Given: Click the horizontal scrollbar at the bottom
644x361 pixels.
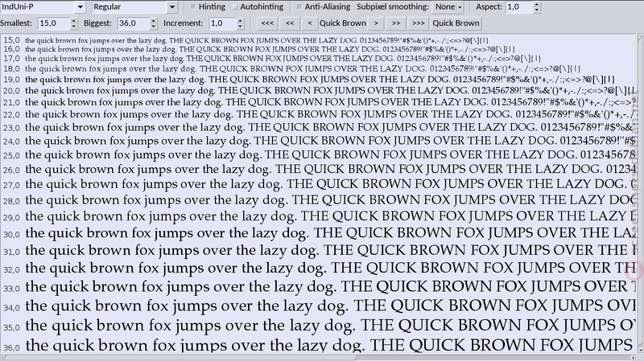Looking at the screenshot, I should (318, 358).
